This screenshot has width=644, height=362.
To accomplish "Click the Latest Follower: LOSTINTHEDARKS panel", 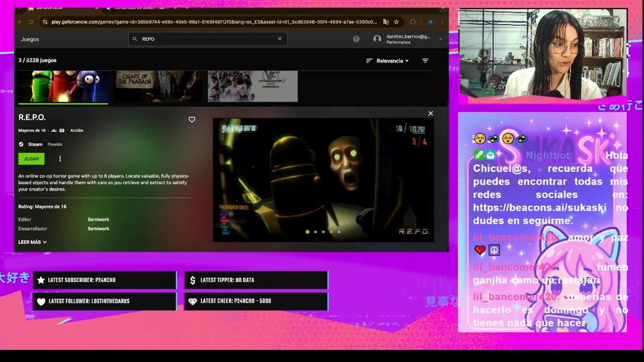I will click(x=105, y=301).
